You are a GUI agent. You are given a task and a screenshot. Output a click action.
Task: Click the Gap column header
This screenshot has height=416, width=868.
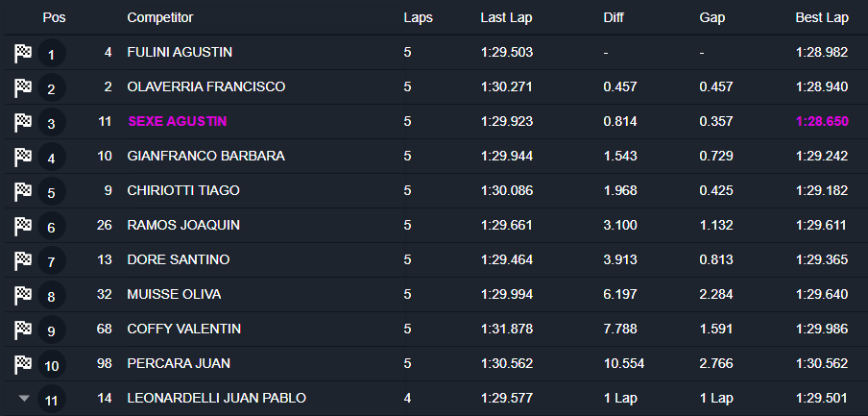(711, 17)
